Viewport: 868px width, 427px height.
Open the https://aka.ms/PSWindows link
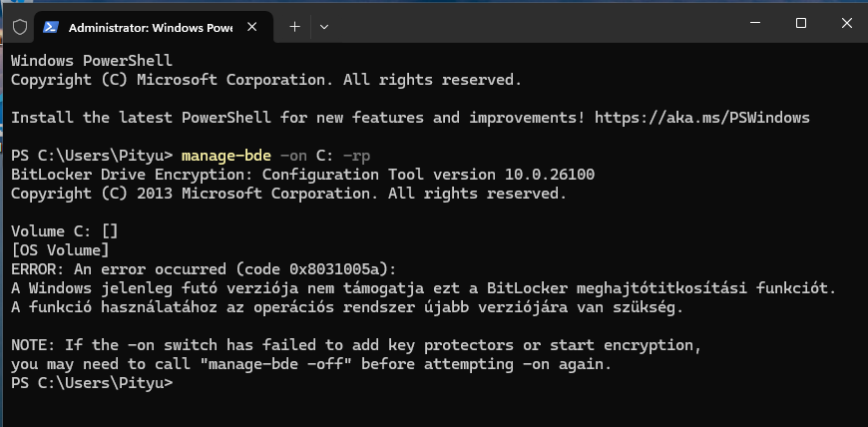pyautogui.click(x=702, y=118)
